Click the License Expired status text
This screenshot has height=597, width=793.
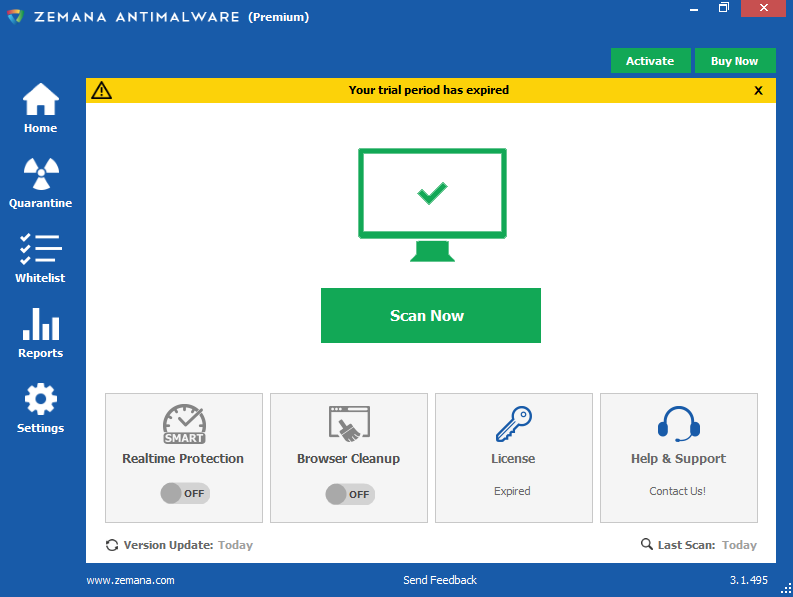pos(512,491)
